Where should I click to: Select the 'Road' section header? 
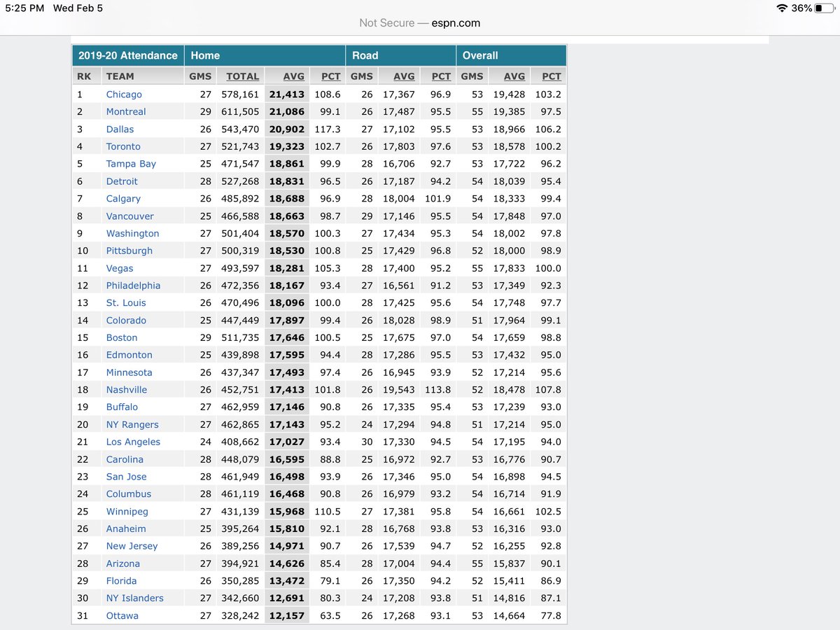(x=365, y=55)
